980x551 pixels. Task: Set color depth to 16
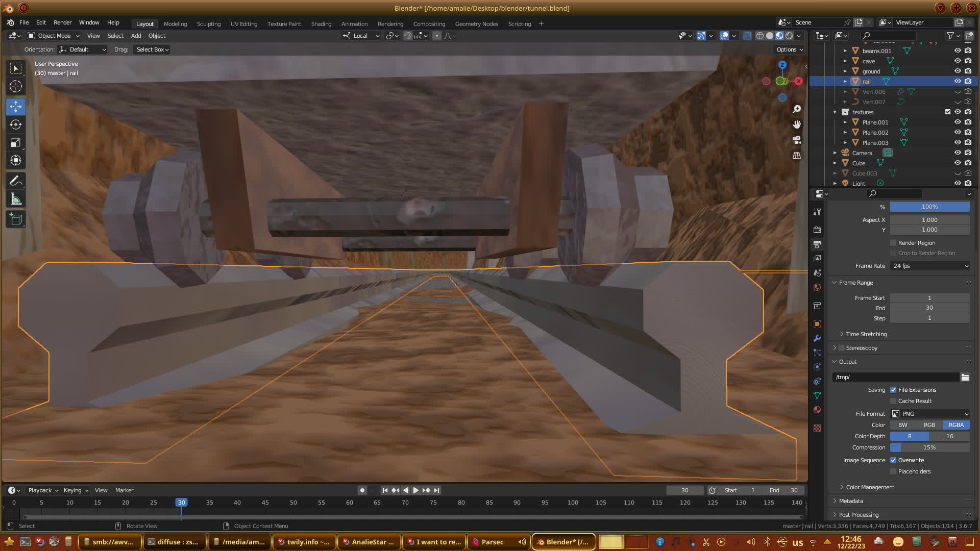(x=949, y=436)
